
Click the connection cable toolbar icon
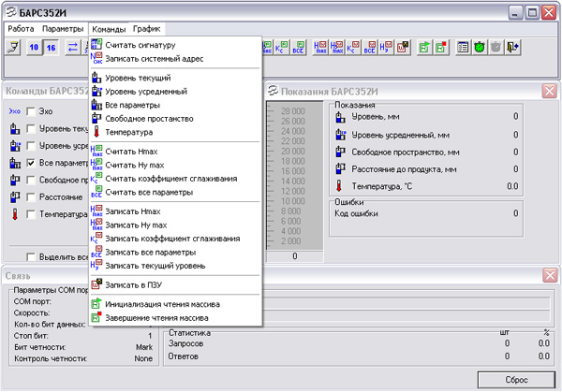coord(13,48)
